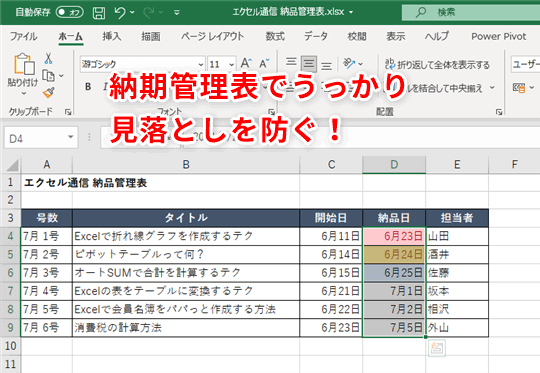
Task: Click the red 6月23日 delivery date cell
Action: click(x=394, y=236)
